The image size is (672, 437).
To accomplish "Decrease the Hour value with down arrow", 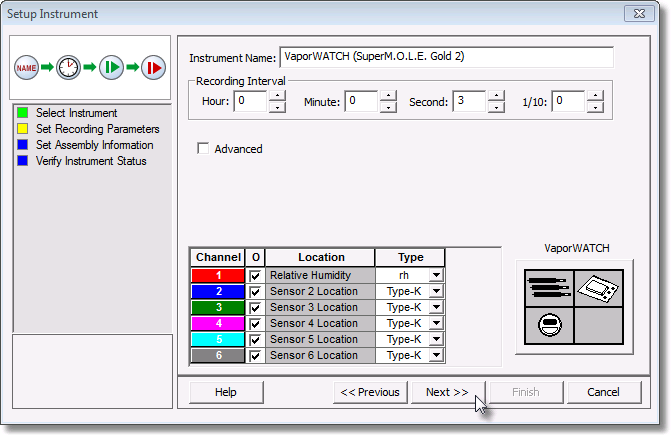I will pyautogui.click(x=277, y=107).
